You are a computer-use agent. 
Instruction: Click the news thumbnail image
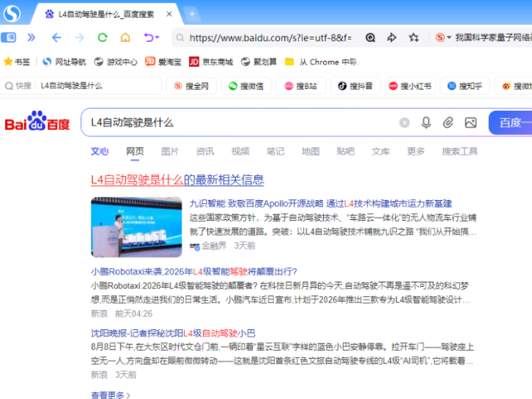pos(136,226)
